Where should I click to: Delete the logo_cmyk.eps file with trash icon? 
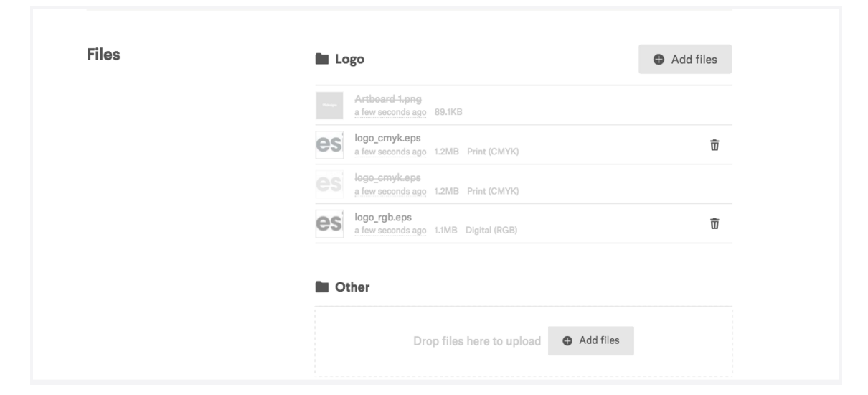[714, 145]
